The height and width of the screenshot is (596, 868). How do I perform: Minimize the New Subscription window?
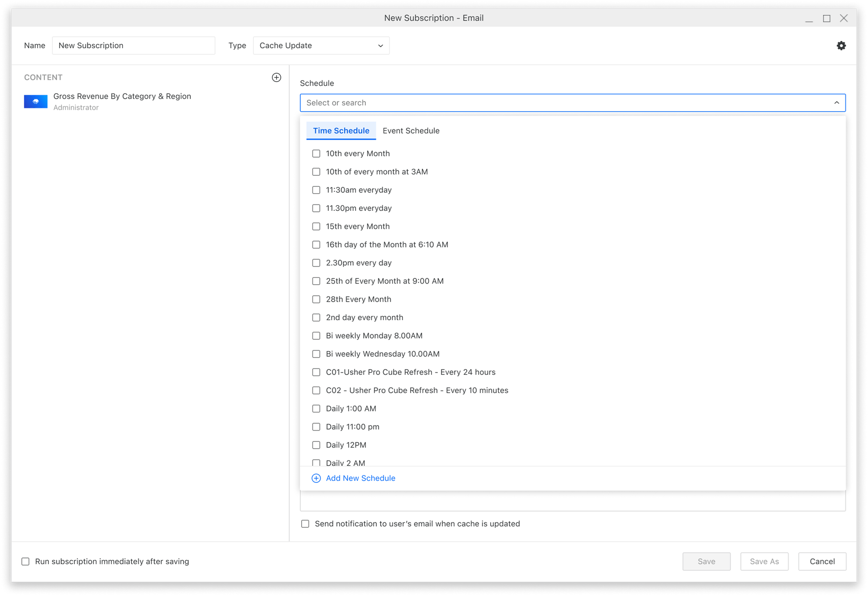[x=809, y=18]
